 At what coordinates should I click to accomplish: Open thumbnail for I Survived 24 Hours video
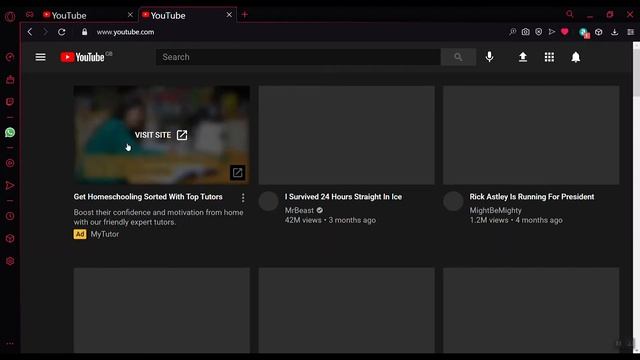347,135
